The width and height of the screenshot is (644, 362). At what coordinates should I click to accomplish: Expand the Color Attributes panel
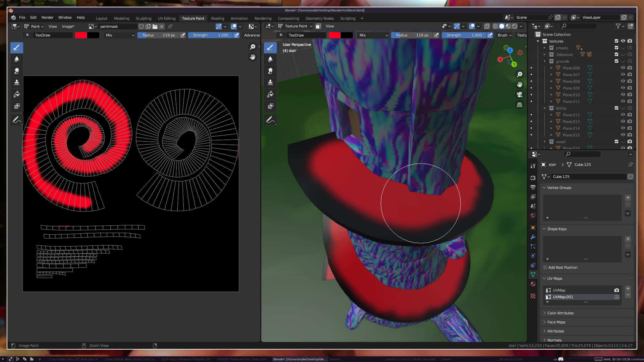pyautogui.click(x=560, y=313)
